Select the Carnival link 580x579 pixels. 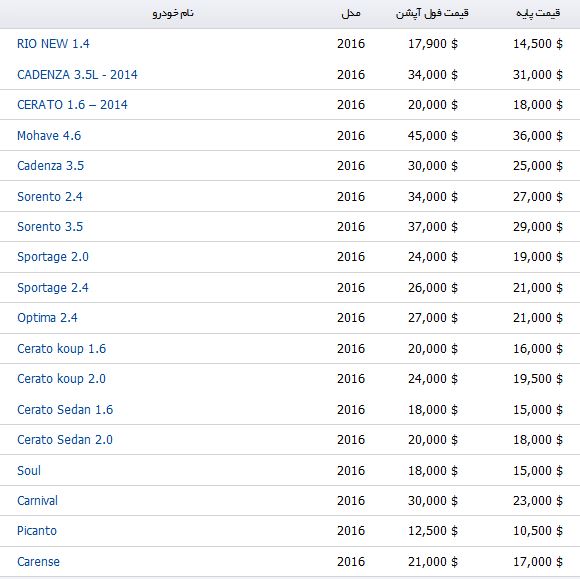tap(37, 501)
